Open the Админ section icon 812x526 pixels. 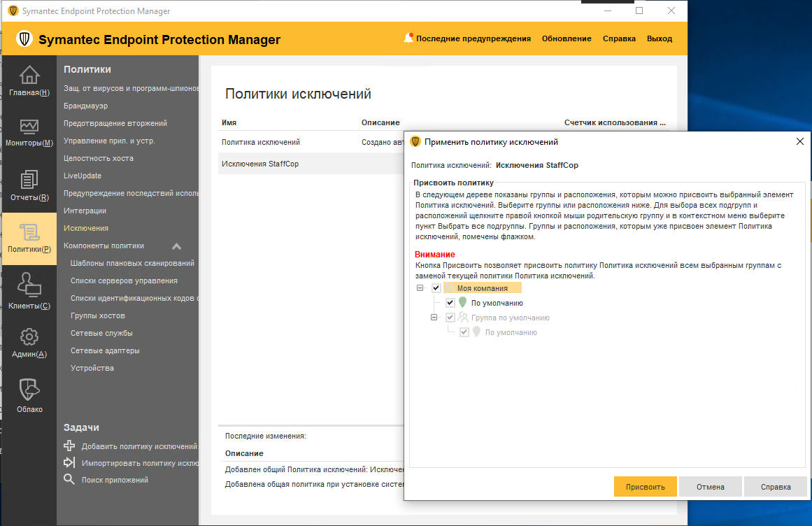29,341
